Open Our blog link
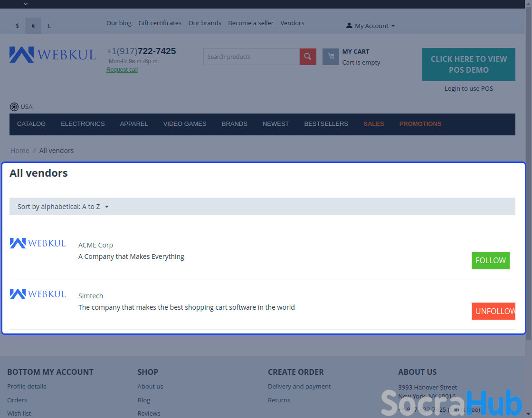The height and width of the screenshot is (418, 532). 119,23
